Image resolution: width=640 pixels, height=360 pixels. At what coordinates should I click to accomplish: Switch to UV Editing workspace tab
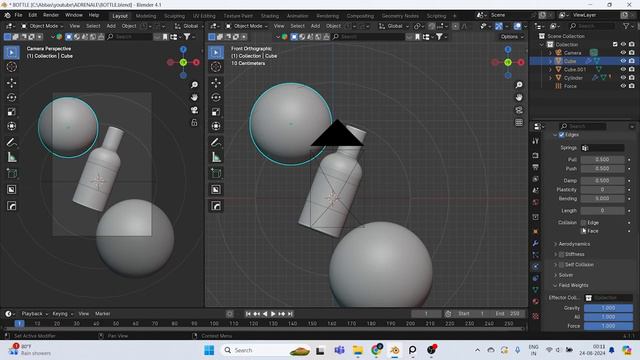[x=204, y=16]
